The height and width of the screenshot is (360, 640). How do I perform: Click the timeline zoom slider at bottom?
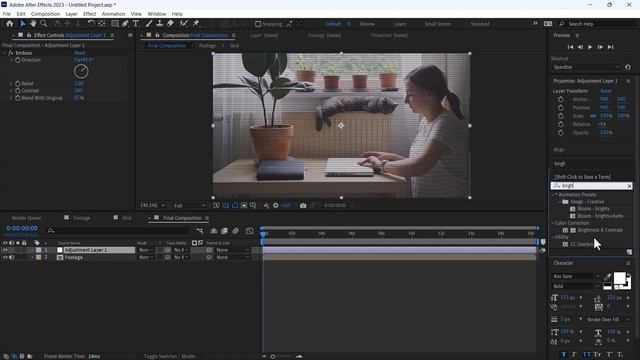coord(273,356)
